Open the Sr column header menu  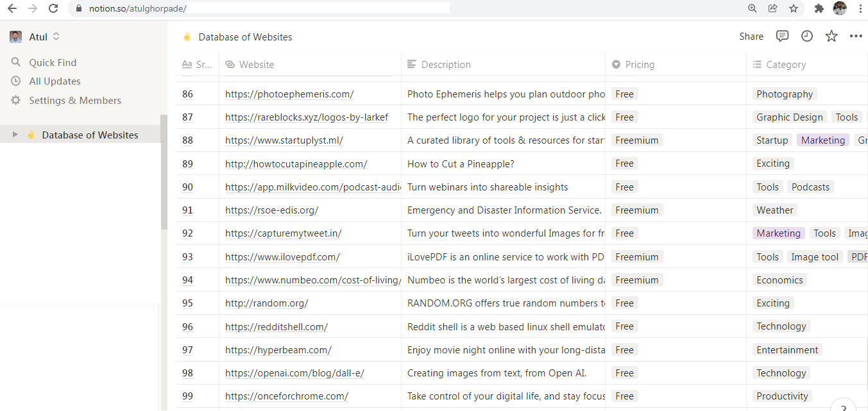pos(198,64)
